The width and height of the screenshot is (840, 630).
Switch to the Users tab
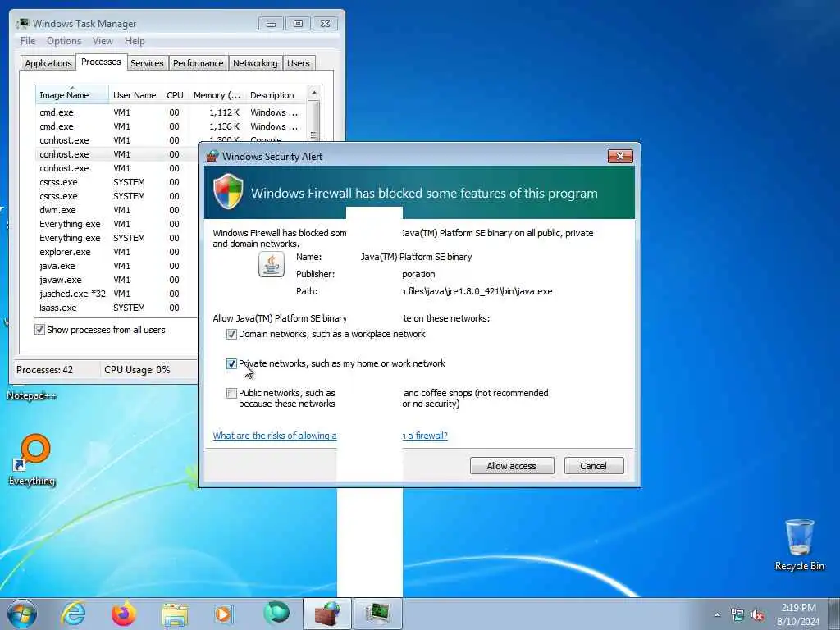[x=299, y=62]
